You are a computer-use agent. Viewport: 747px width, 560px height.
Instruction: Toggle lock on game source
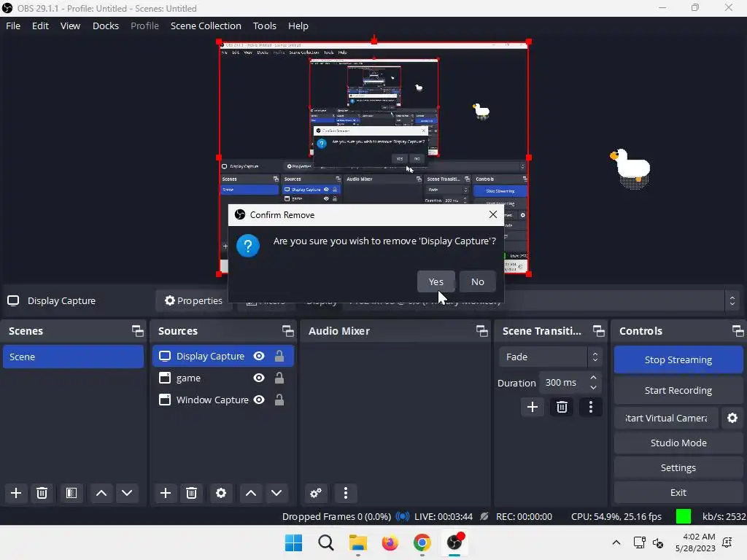pyautogui.click(x=279, y=378)
